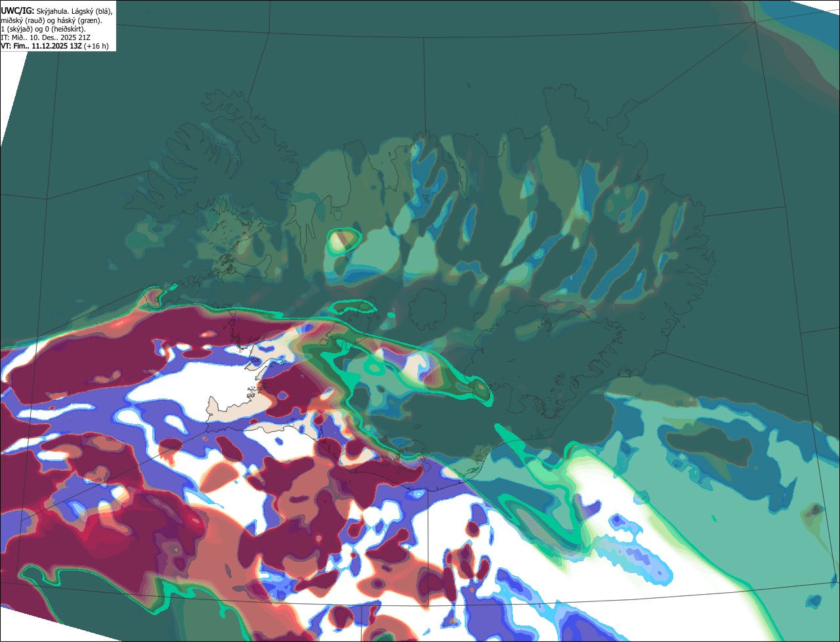Click the 'IT: Mið.. 10. Des.. 2025 21Z' line
840x642 pixels.
[x=45, y=37]
